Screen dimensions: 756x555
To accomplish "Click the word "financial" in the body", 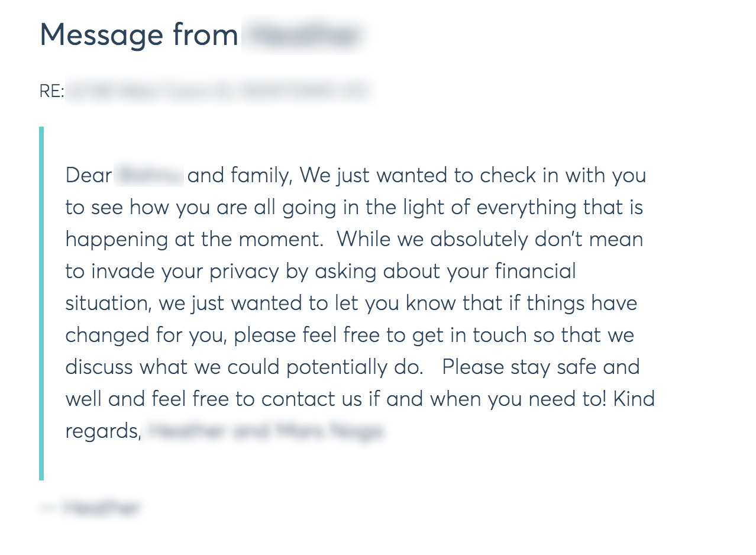I will coord(535,272).
